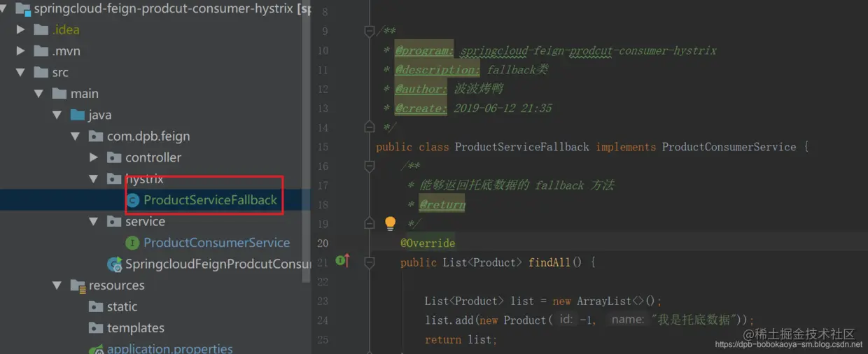Image resolution: width=868 pixels, height=354 pixels.
Task: Click the findAll method name
Action: pos(550,262)
